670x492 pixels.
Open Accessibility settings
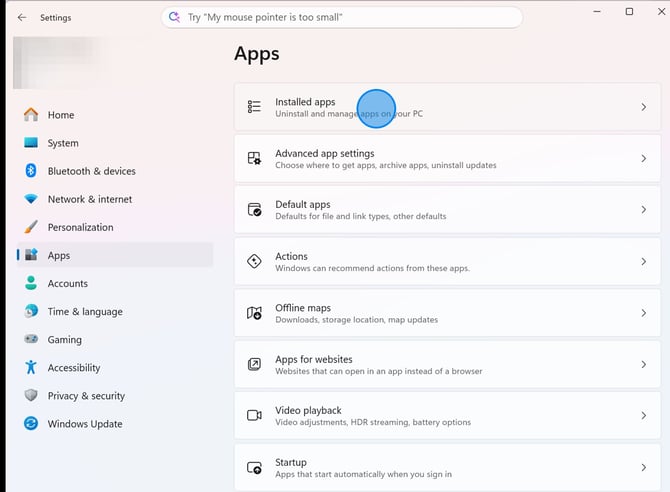115,368
